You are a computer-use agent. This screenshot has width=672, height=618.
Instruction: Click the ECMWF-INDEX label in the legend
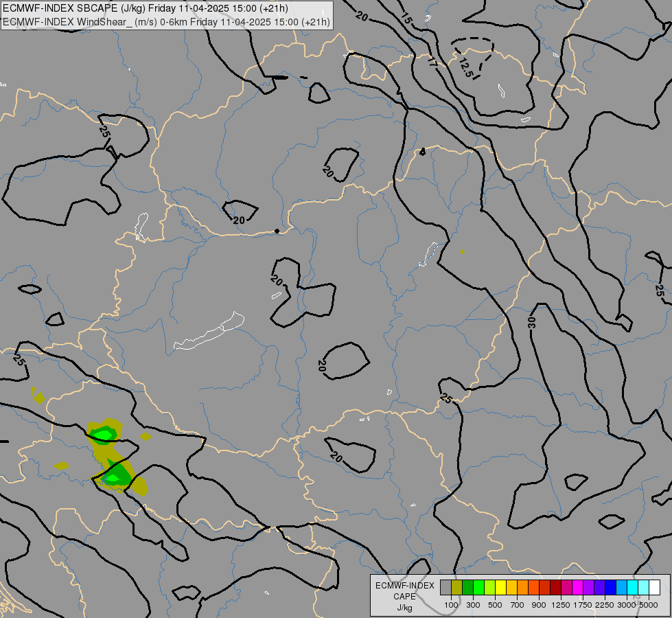click(404, 586)
